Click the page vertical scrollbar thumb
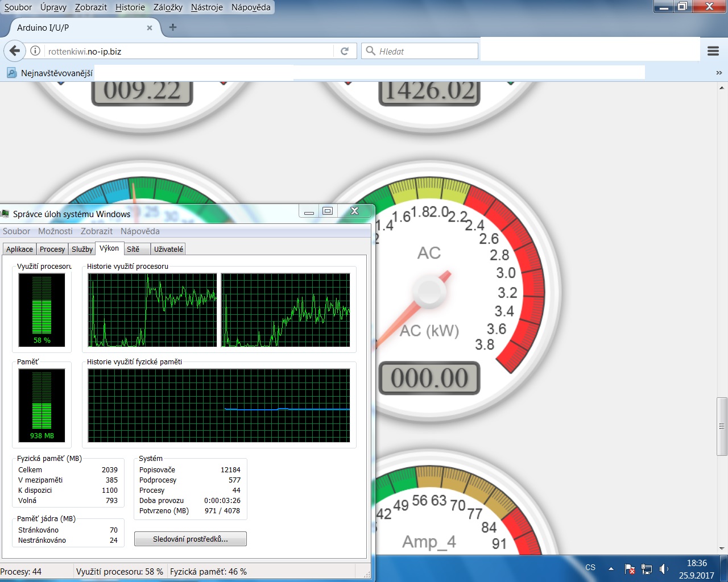This screenshot has height=582, width=728. 722,426
